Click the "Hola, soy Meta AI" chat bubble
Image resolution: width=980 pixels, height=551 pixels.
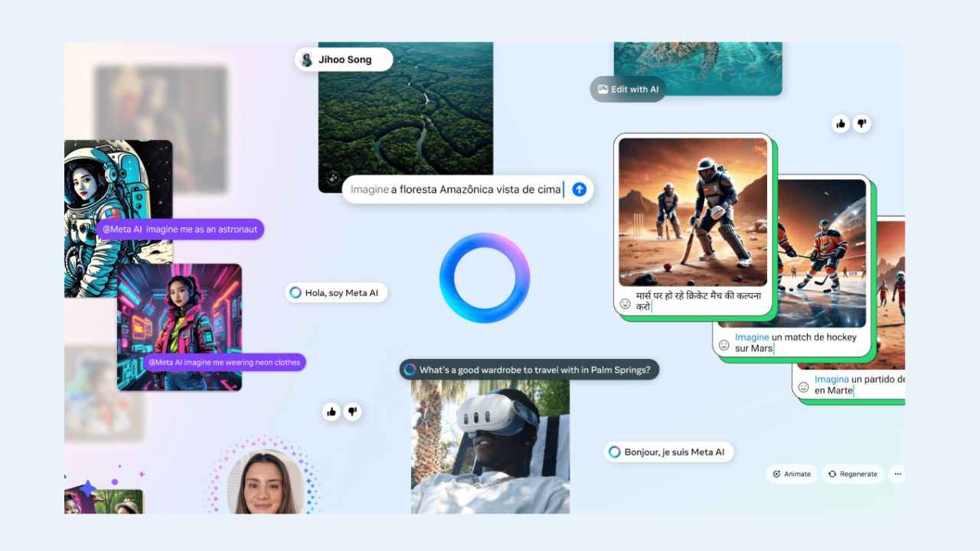pyautogui.click(x=336, y=292)
